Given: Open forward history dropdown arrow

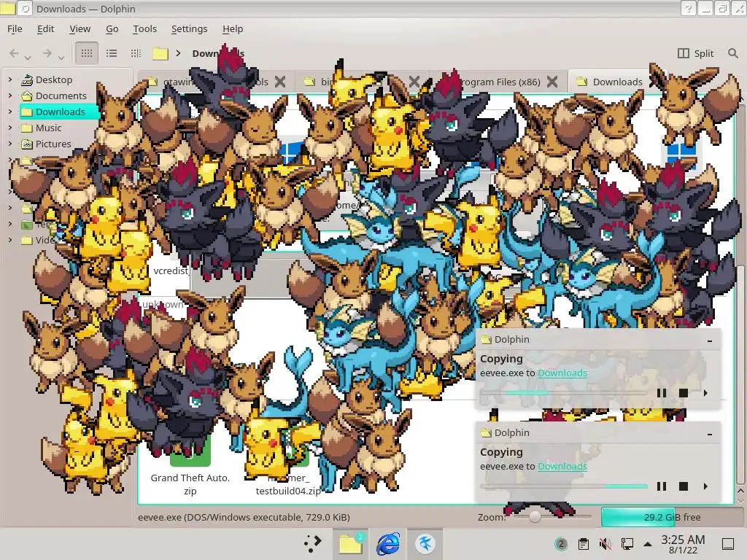Looking at the screenshot, I should (61, 57).
